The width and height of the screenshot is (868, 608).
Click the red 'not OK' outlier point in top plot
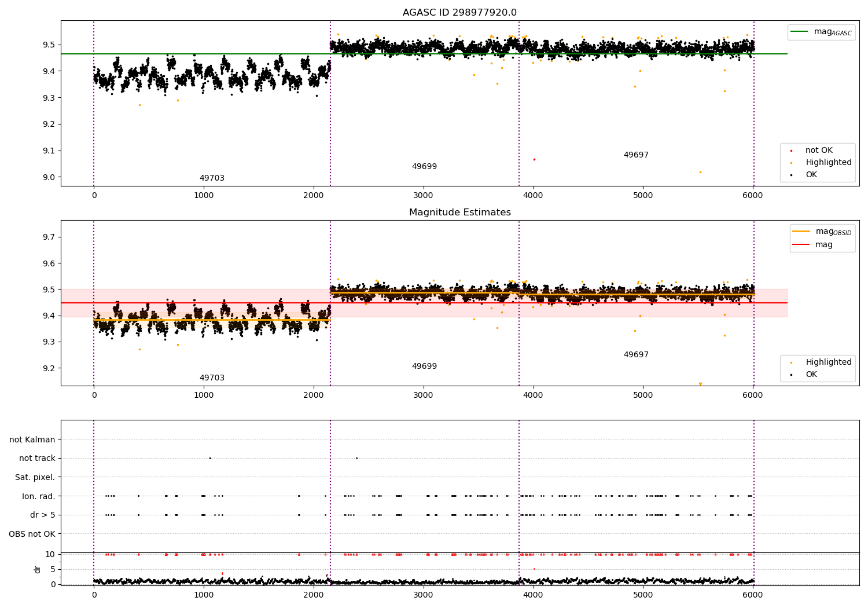click(x=534, y=159)
